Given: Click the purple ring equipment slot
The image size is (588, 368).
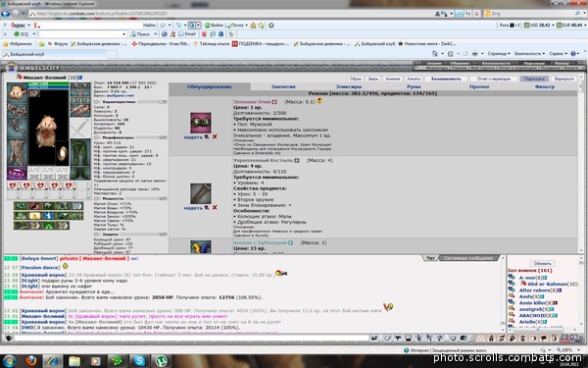Looking at the screenshot, I should pyautogui.click(x=17, y=173).
